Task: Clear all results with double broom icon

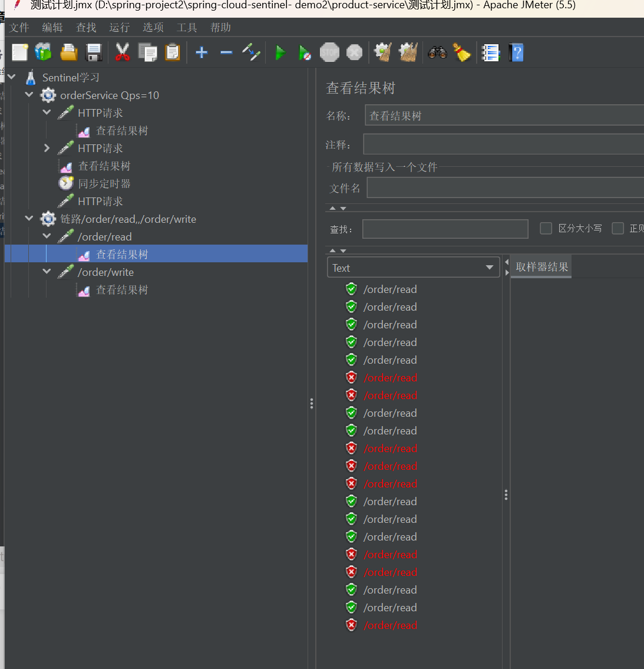Action: (408, 52)
